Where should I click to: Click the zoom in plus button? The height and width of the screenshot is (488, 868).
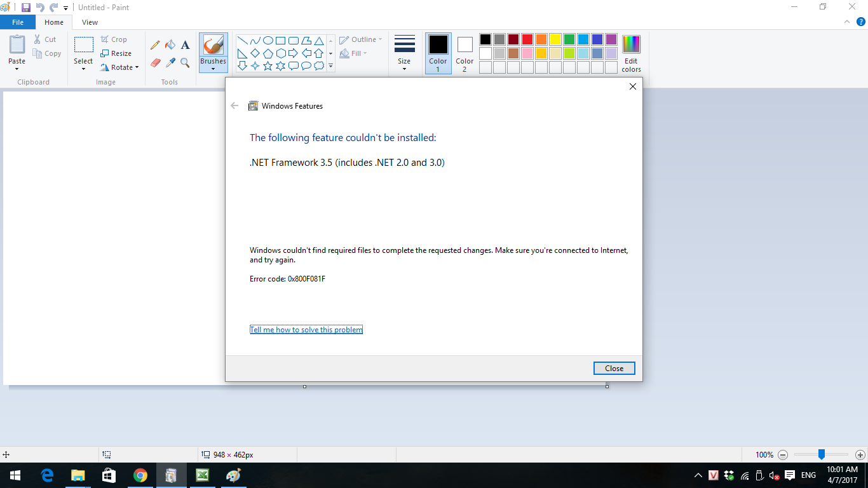click(860, 455)
